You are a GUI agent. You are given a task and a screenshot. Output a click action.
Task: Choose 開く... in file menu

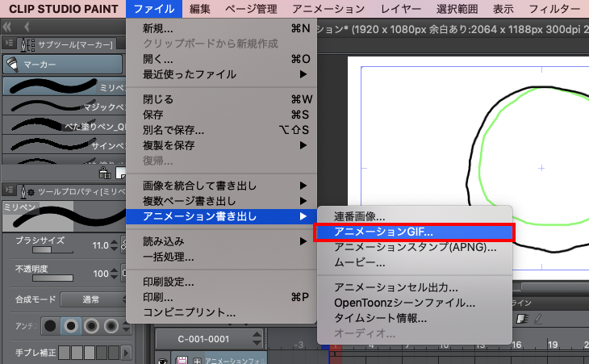(221, 59)
